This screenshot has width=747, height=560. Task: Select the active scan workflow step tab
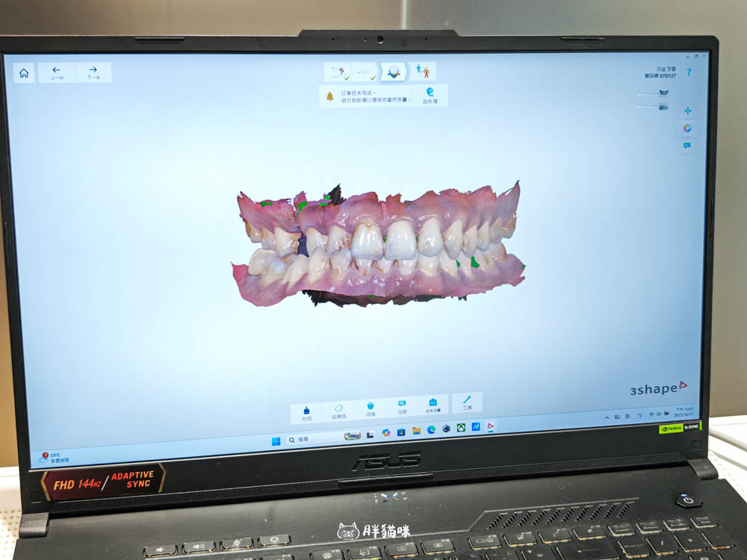click(394, 72)
